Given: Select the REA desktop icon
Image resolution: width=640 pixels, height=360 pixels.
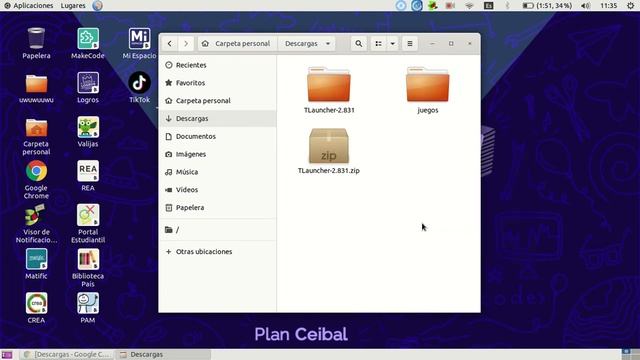Looking at the screenshot, I should (88, 176).
